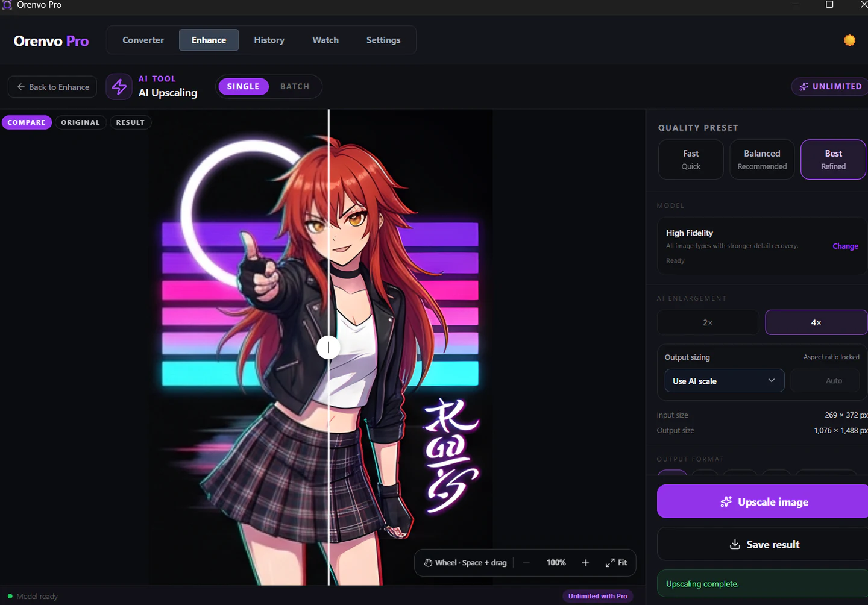Open the Use AI scale dropdown
This screenshot has width=868, height=605.
click(x=724, y=381)
